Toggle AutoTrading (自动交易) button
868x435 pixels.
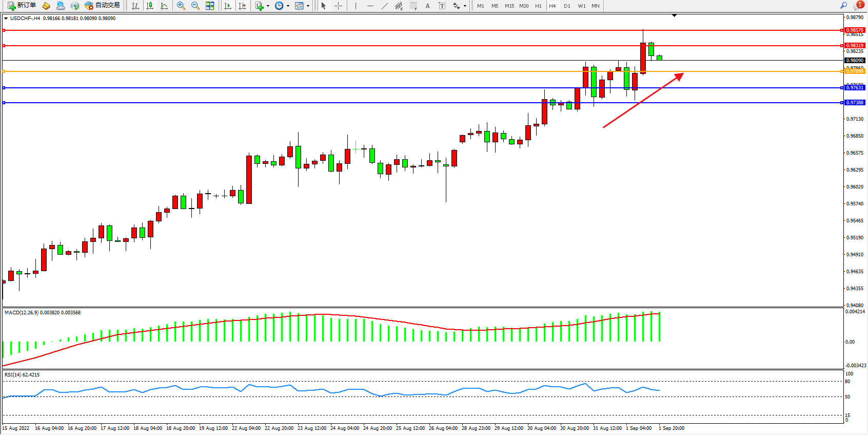coord(103,6)
